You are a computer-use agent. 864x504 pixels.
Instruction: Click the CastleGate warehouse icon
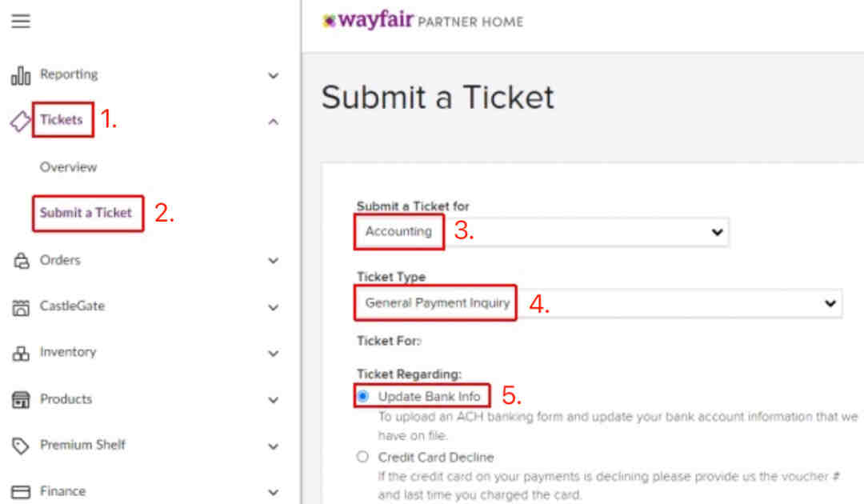[x=22, y=307]
